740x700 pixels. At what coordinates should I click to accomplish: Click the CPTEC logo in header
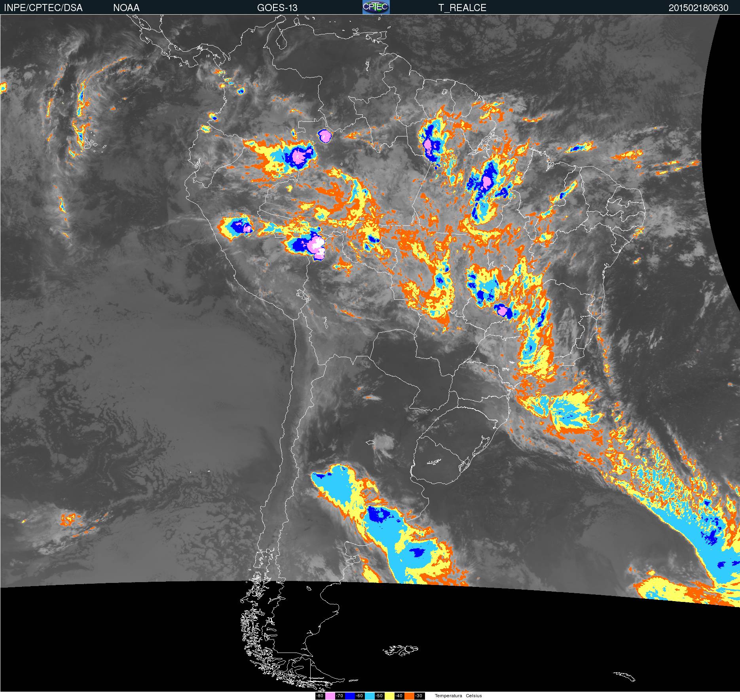(x=376, y=7)
